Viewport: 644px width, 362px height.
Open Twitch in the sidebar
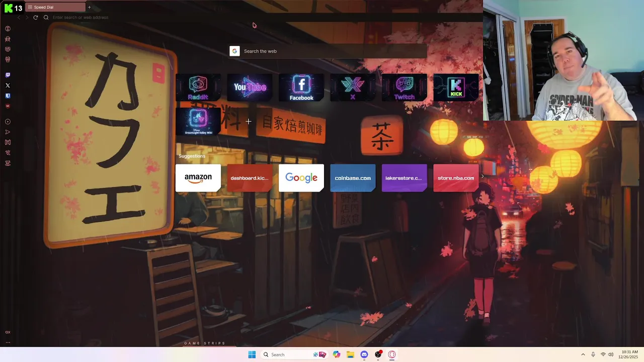click(8, 75)
